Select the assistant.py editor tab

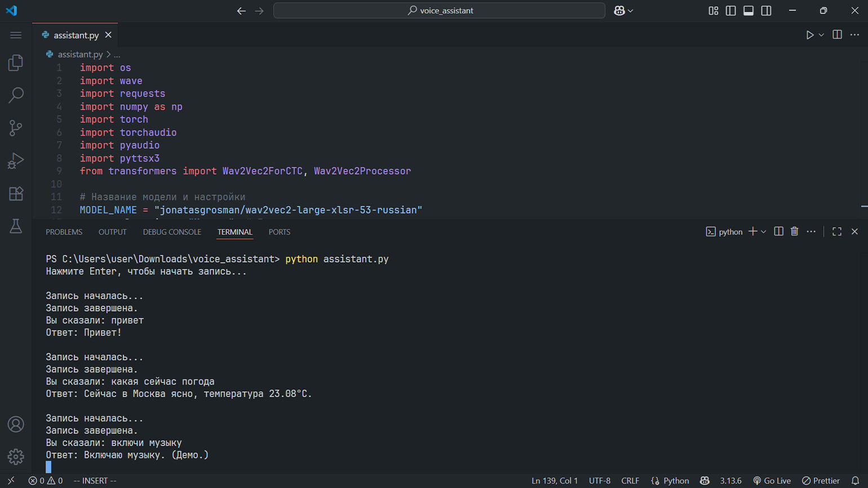[x=76, y=35]
